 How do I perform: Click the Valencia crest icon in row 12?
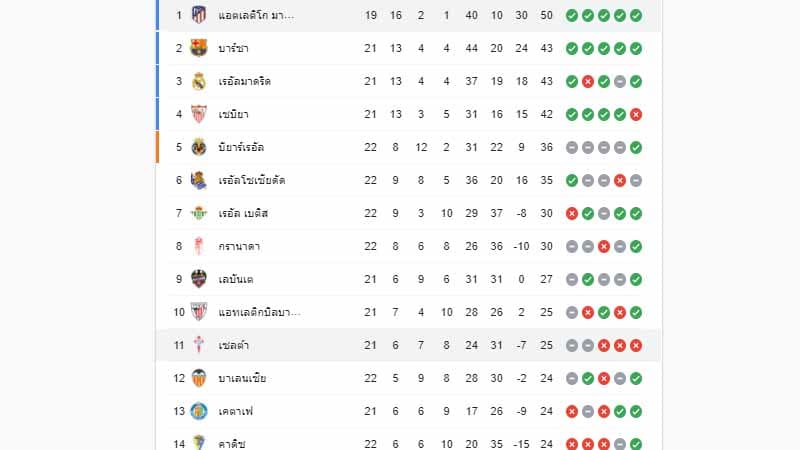click(199, 378)
